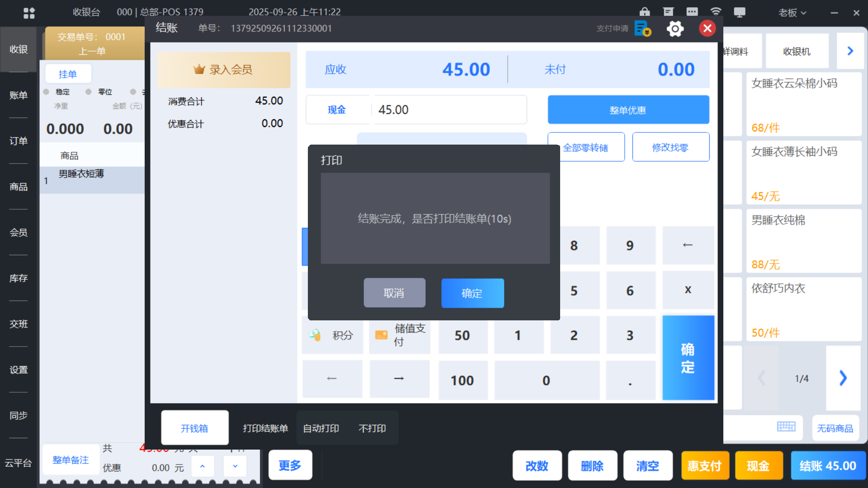Open the 设置 settings sidebar menu
Screen dimensions: 868x488
click(x=19, y=370)
